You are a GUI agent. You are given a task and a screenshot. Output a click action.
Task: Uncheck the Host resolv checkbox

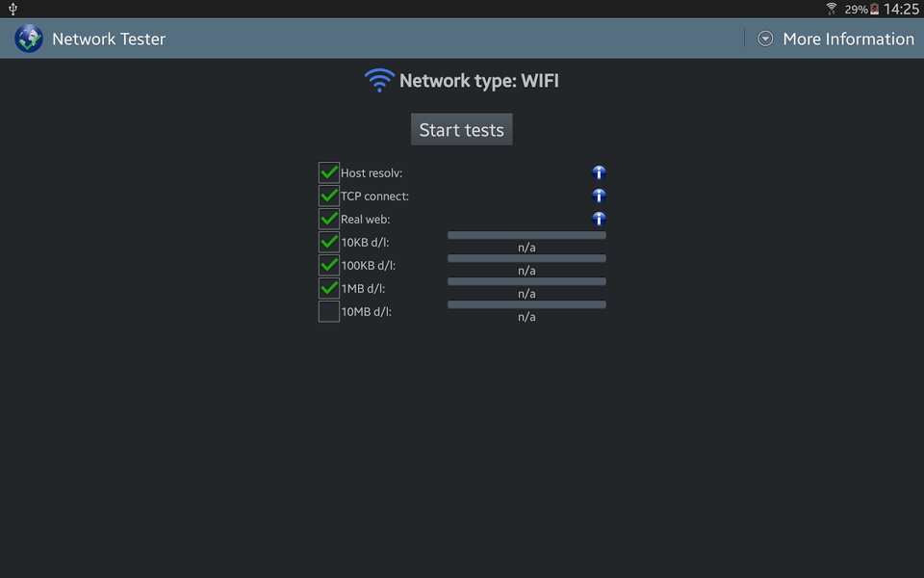tap(329, 172)
